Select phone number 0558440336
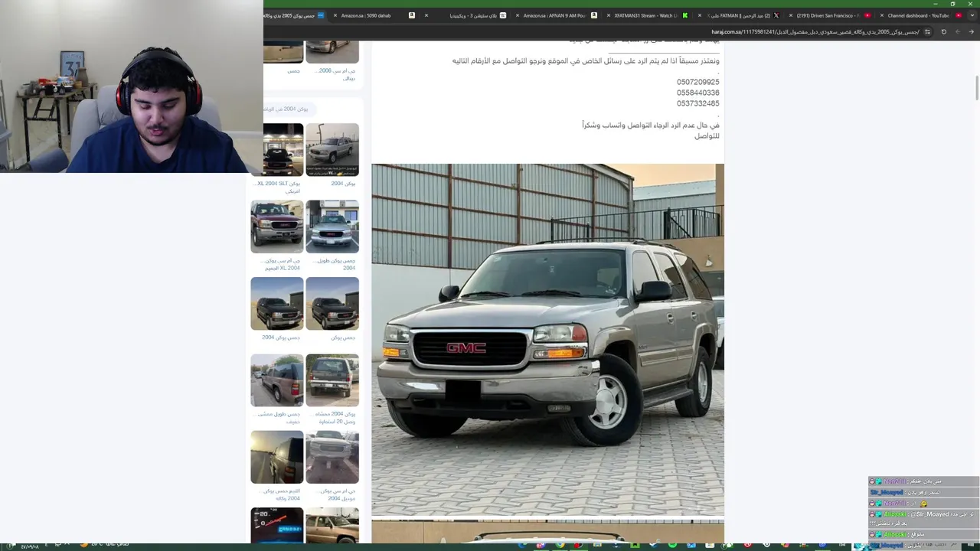 click(x=697, y=93)
